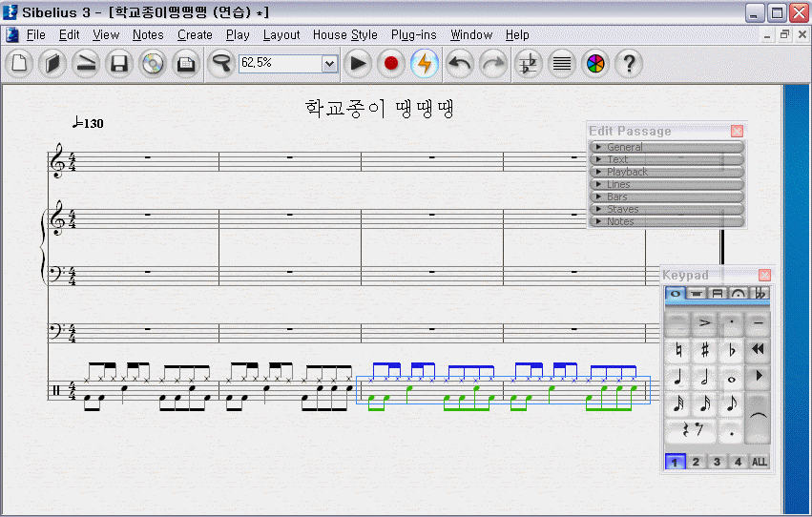Toggle the staccato dot on the Keypad
812x517 pixels.
(x=731, y=323)
